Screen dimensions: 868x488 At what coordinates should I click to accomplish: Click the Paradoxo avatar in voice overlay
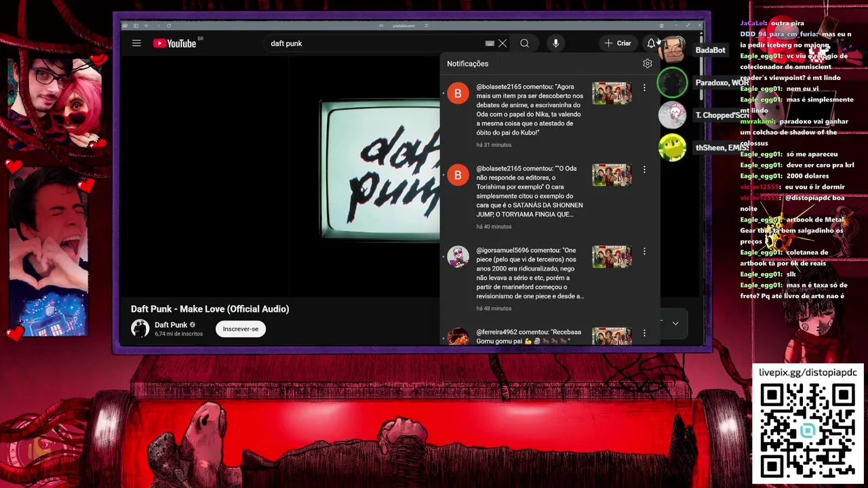673,83
